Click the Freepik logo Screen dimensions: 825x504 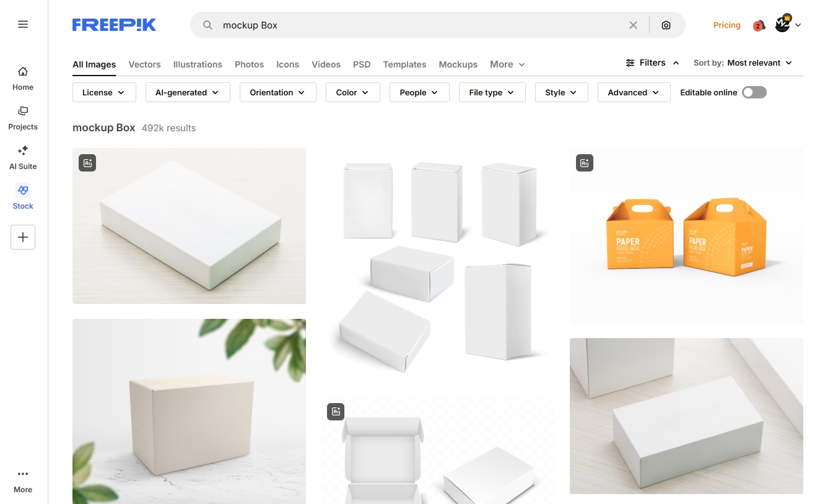114,25
